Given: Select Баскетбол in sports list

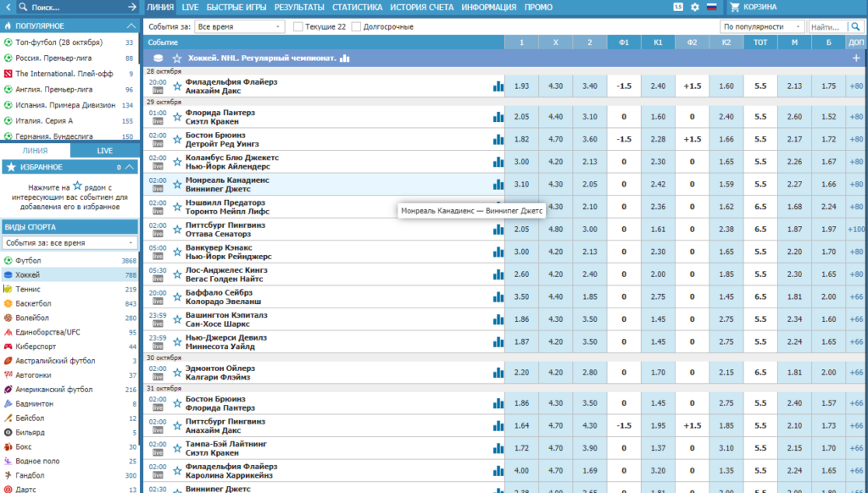Looking at the screenshot, I should pos(70,304).
